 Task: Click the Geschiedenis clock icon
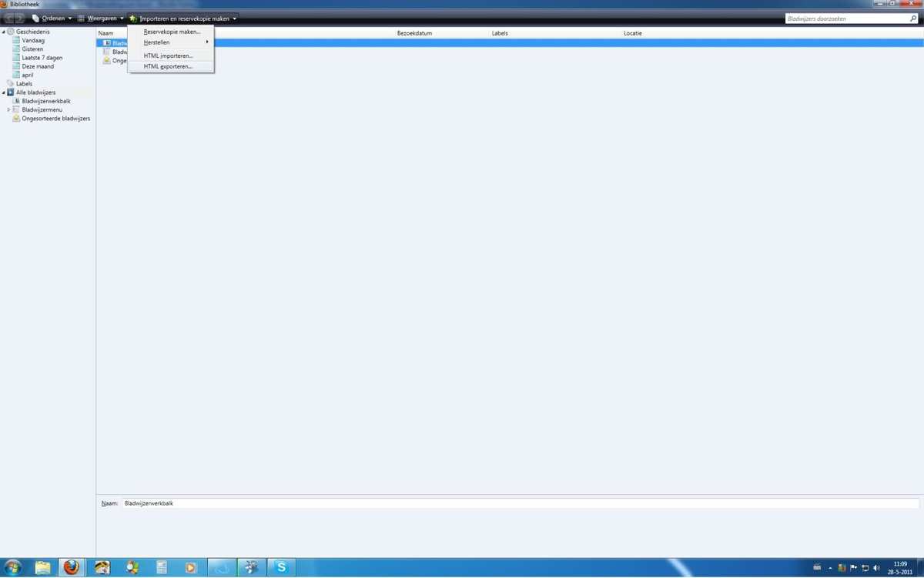(11, 32)
